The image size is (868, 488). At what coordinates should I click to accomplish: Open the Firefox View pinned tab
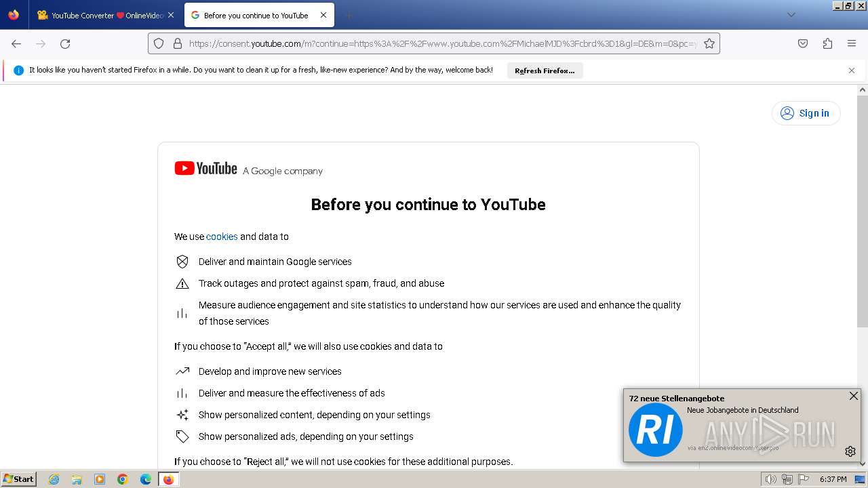click(x=14, y=15)
